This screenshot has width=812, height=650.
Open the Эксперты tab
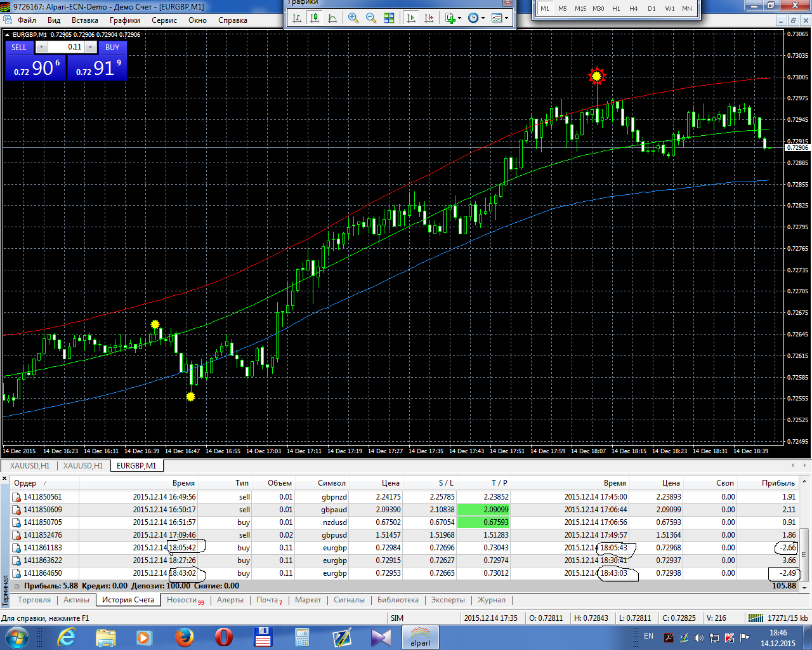tap(448, 600)
